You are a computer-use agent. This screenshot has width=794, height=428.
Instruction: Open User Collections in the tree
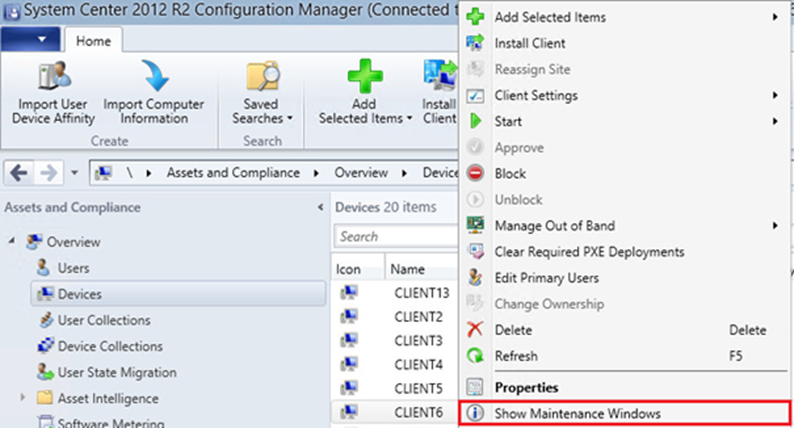(104, 320)
